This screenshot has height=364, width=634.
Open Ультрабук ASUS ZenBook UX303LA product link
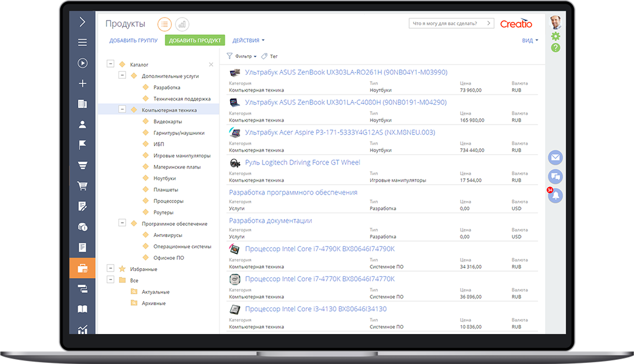pos(346,72)
